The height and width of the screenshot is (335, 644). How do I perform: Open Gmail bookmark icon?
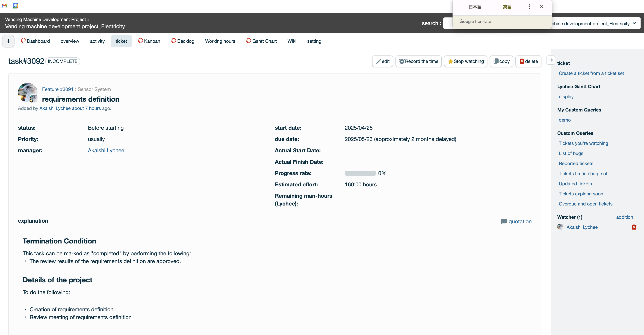(4, 5)
